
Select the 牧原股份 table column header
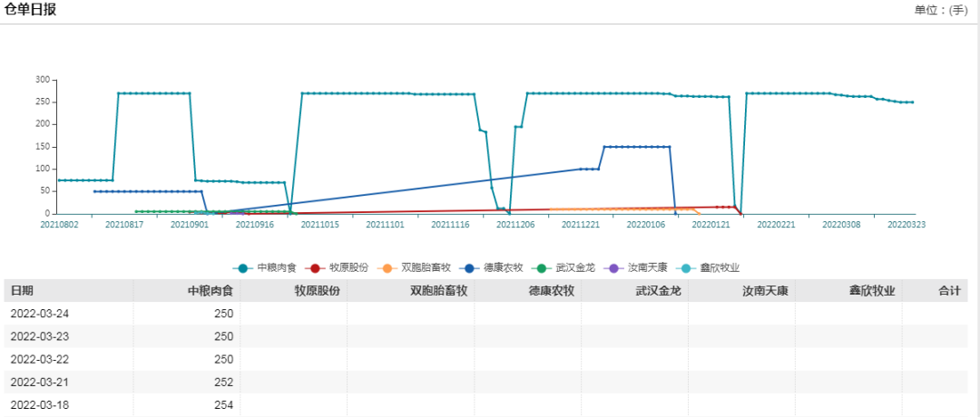click(317, 290)
